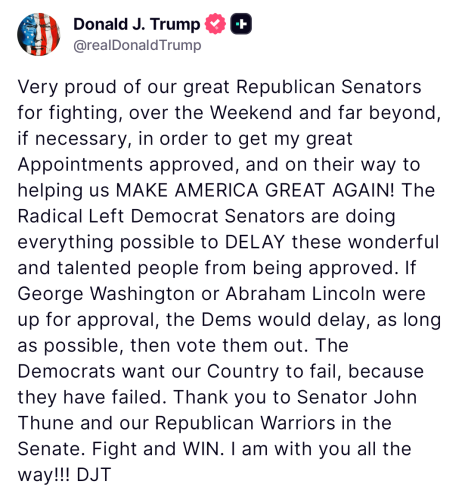Click the word "WIN." in the post
This screenshot has height=500, width=465.
point(203,449)
